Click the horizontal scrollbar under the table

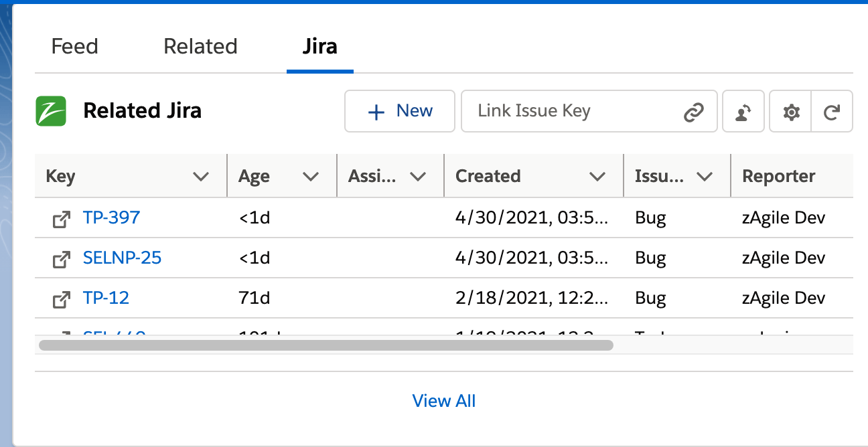pyautogui.click(x=325, y=345)
